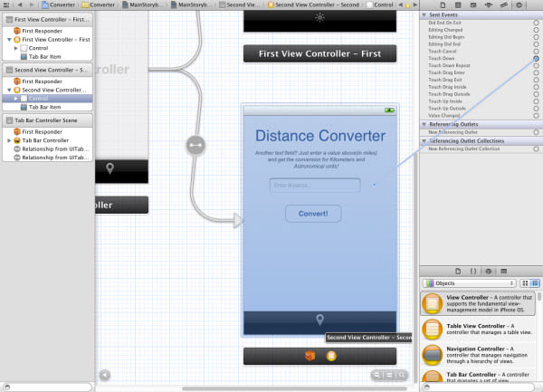
Task: Toggle the document outline with round arrow button
Action: [105, 375]
